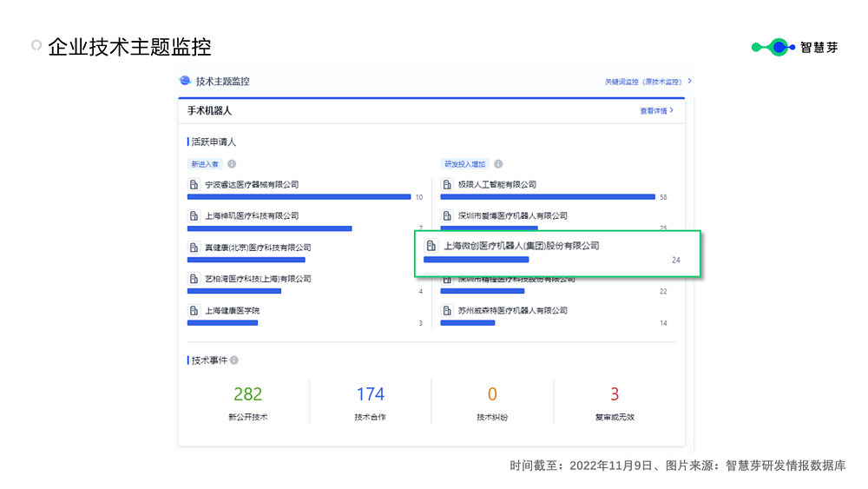Click the bar for 极限人工智能有限公司
Image resolution: width=868 pixels, height=489 pixels.
click(548, 196)
